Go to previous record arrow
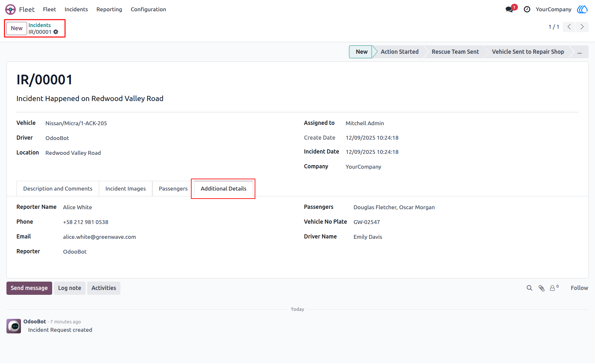595x364 pixels. (569, 27)
